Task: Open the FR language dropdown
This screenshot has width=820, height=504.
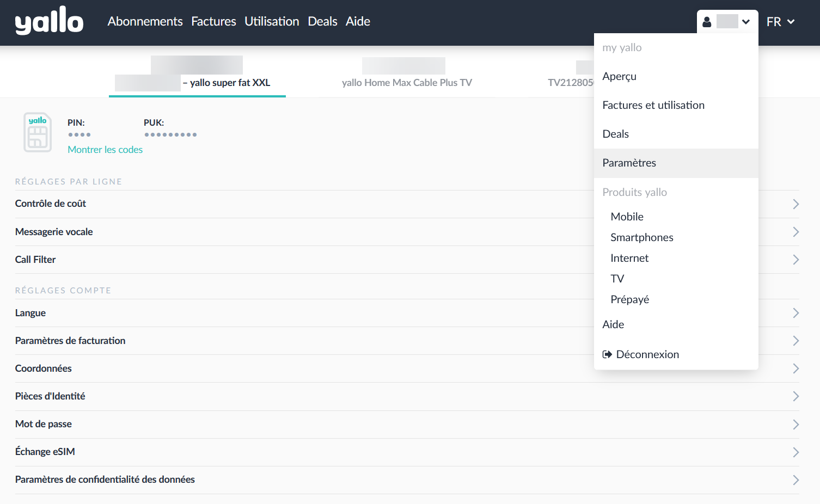Action: coord(780,22)
